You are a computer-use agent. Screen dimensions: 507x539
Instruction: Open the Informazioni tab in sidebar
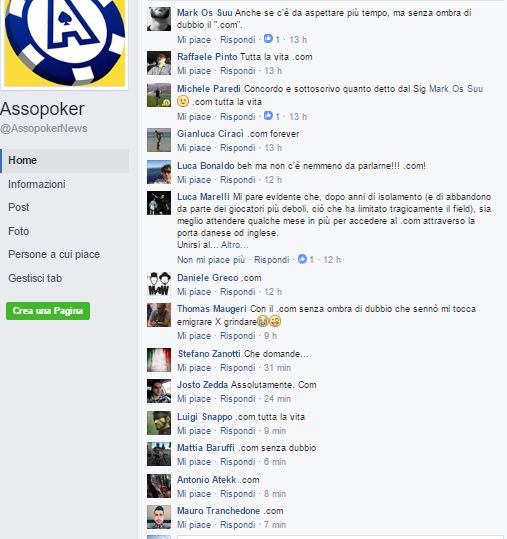coord(37,184)
